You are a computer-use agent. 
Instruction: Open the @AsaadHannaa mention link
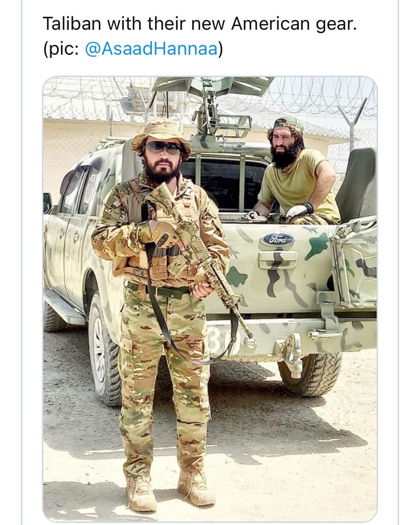151,49
